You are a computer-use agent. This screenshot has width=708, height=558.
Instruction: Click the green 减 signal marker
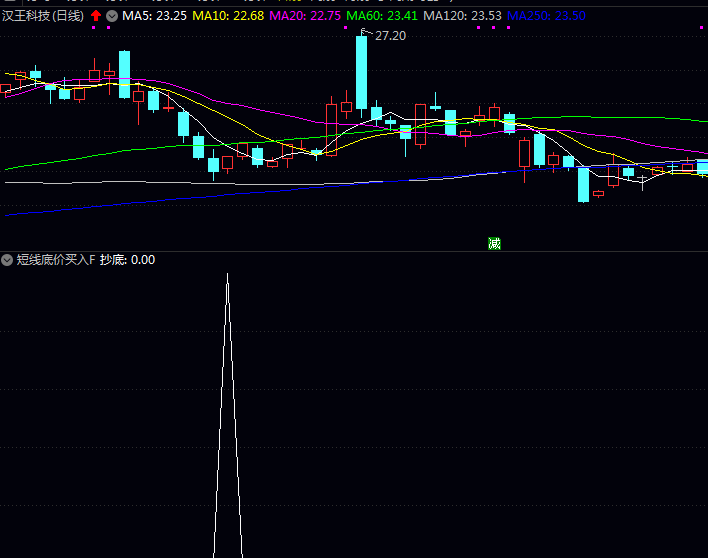(x=494, y=243)
